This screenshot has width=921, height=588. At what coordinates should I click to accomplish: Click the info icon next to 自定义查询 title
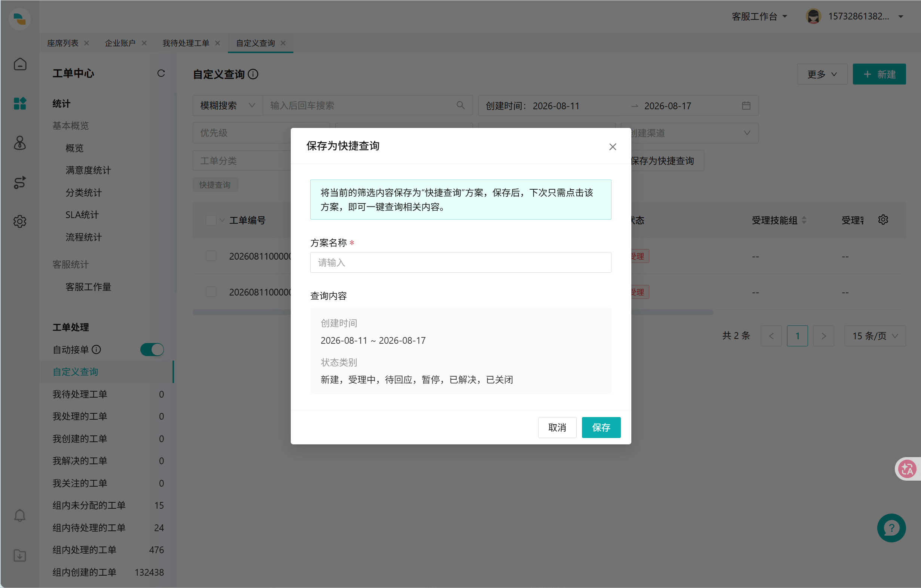pos(253,74)
